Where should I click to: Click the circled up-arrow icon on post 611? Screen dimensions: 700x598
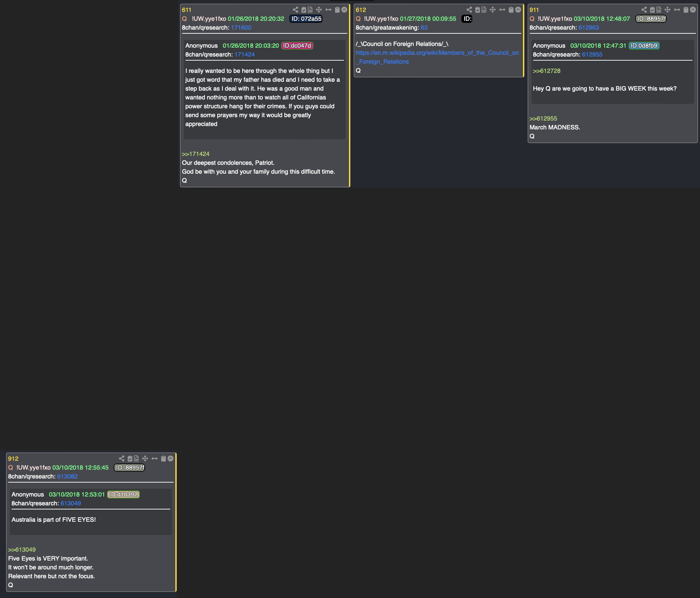coord(345,10)
